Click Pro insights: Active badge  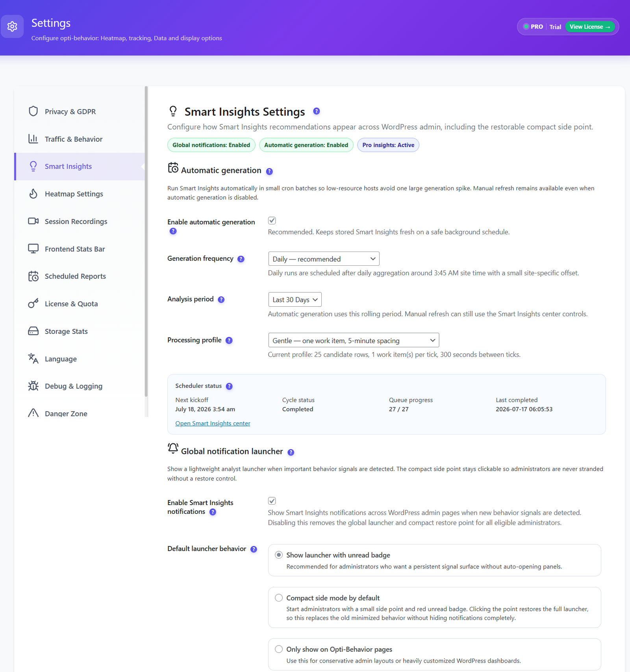388,145
